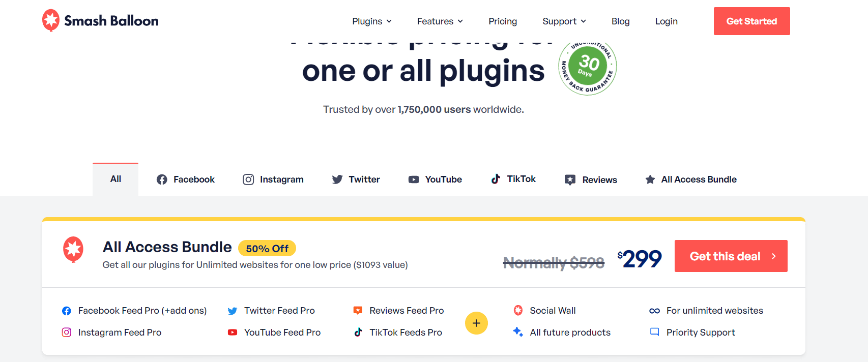Select the Instagram camera icon in the tab bar
Screen dimensions: 868x362
click(x=248, y=179)
